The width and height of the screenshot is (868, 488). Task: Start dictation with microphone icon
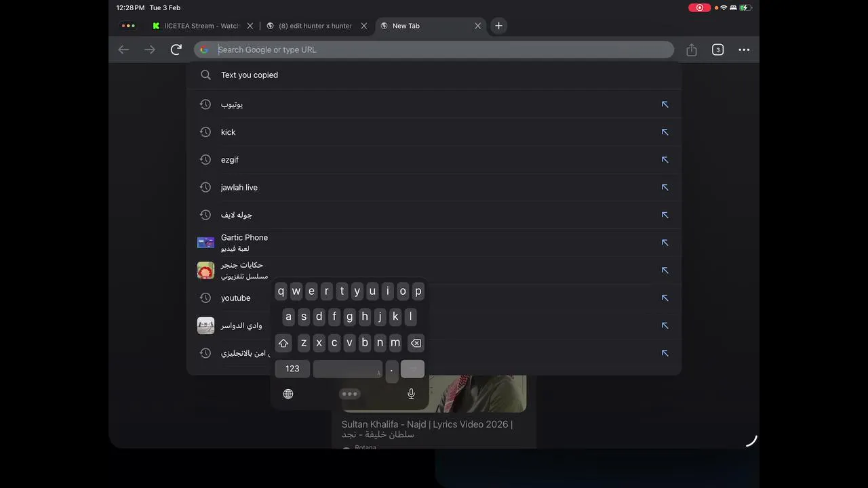[x=411, y=394]
